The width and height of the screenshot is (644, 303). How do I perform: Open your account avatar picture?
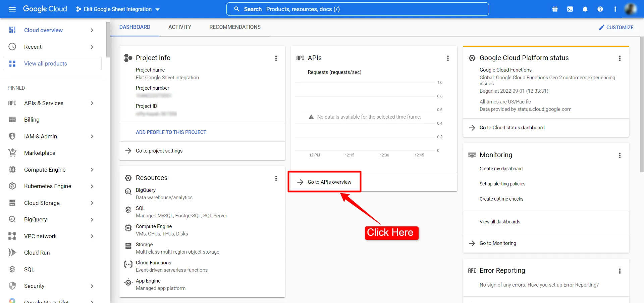click(631, 9)
